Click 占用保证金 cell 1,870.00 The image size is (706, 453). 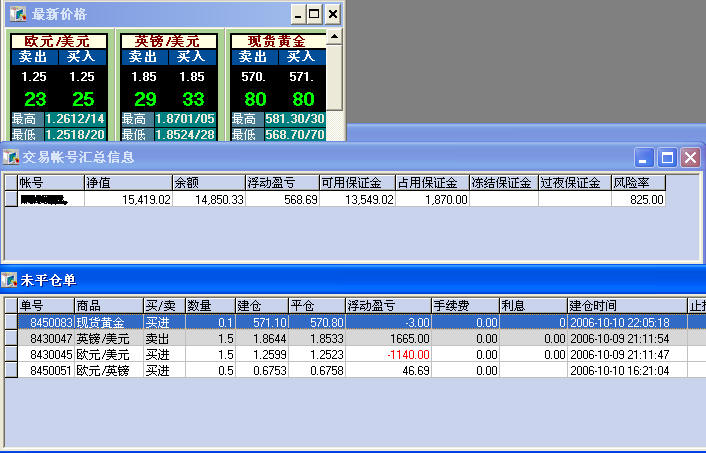[432, 199]
